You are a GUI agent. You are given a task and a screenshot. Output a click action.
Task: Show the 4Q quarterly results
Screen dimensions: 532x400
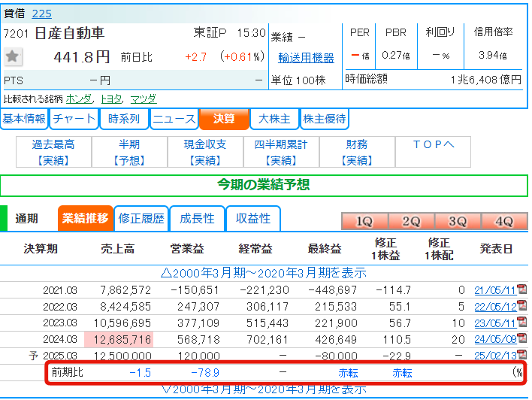(503, 221)
